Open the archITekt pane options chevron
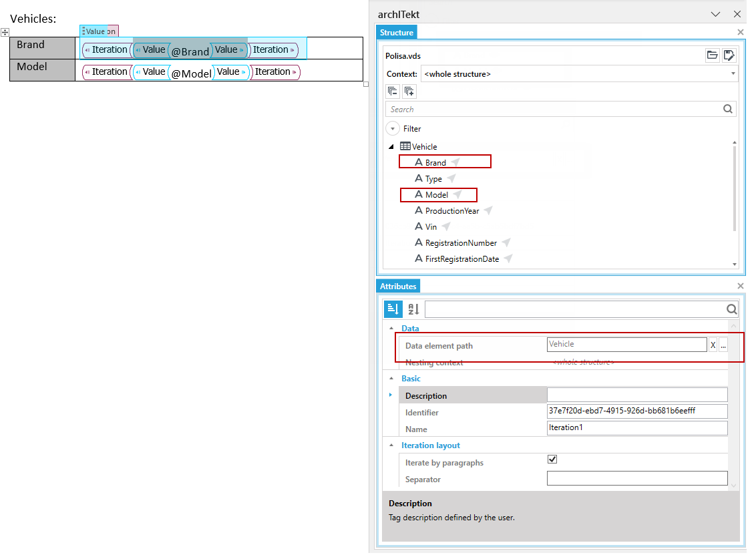 point(715,15)
